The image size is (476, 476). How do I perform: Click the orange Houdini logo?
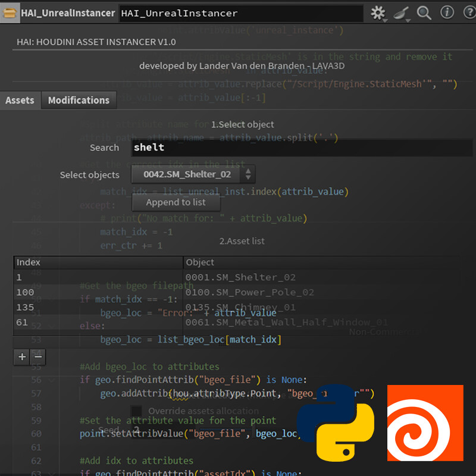coord(425,422)
